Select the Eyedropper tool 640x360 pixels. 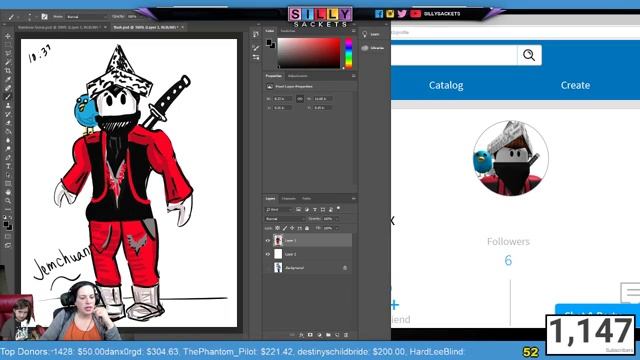(x=8, y=79)
